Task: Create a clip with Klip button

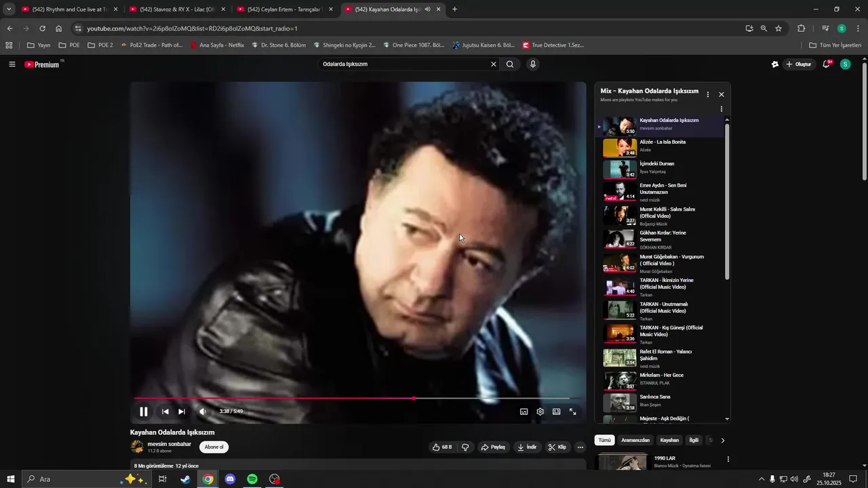Action: [x=557, y=447]
